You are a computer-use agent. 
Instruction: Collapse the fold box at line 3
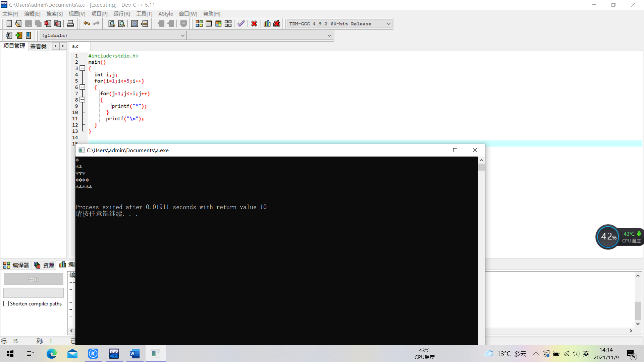(83, 68)
